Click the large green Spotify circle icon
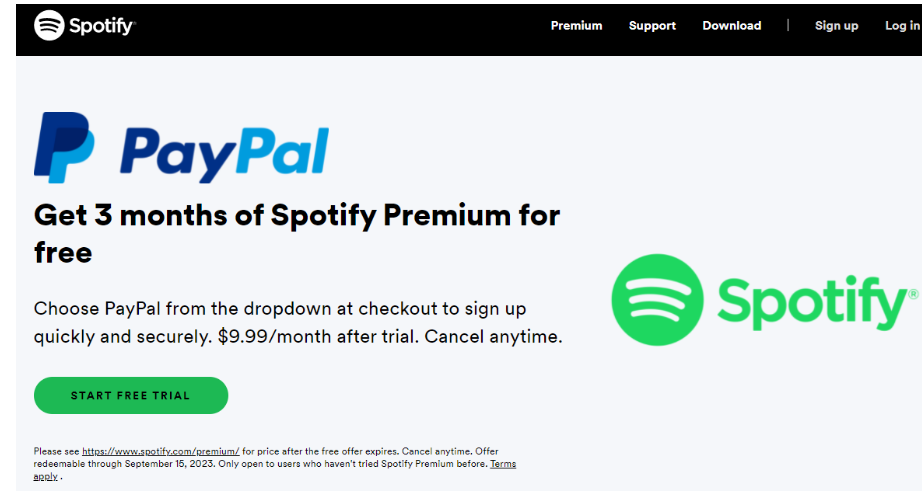This screenshot has height=492, width=922. (657, 300)
